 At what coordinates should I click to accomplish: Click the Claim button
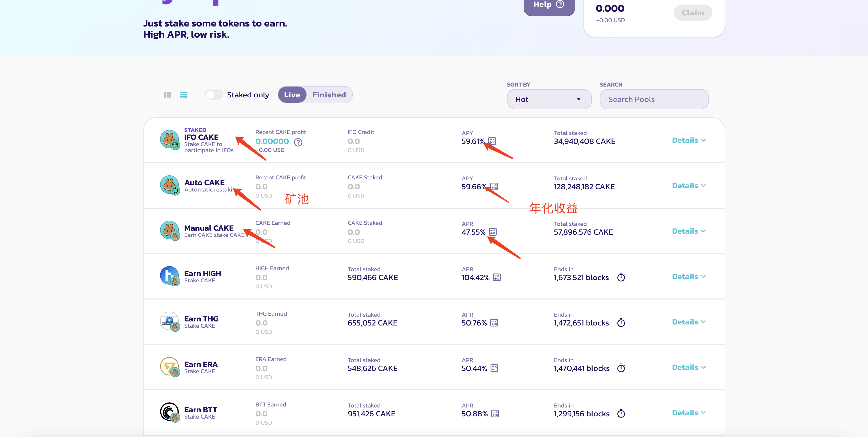[693, 13]
